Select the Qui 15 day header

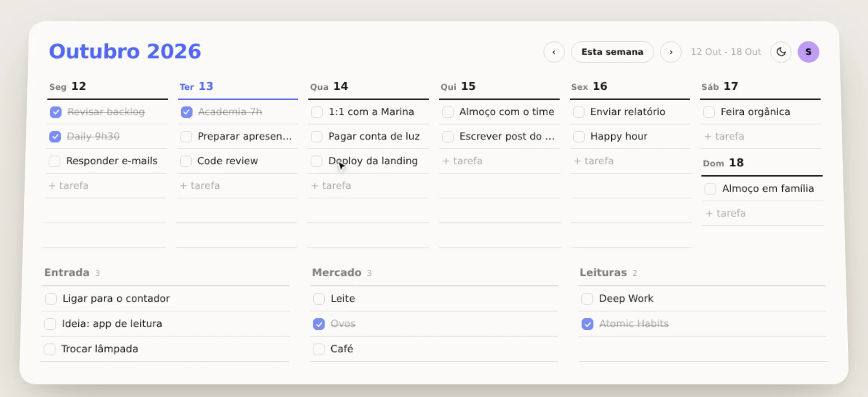tap(458, 86)
